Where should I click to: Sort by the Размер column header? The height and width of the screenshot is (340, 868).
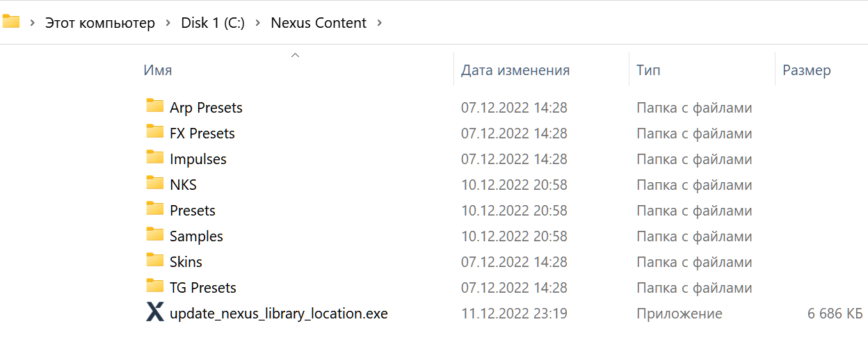(x=806, y=70)
